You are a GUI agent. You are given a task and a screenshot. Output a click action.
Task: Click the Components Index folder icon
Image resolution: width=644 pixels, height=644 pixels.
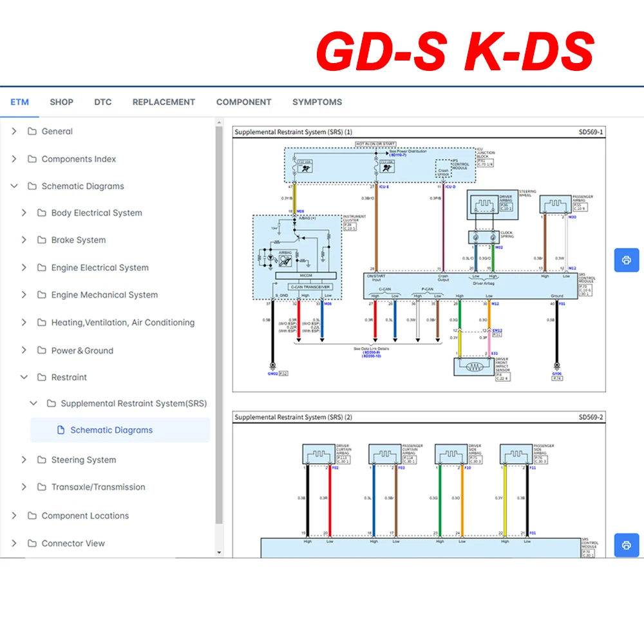click(32, 158)
